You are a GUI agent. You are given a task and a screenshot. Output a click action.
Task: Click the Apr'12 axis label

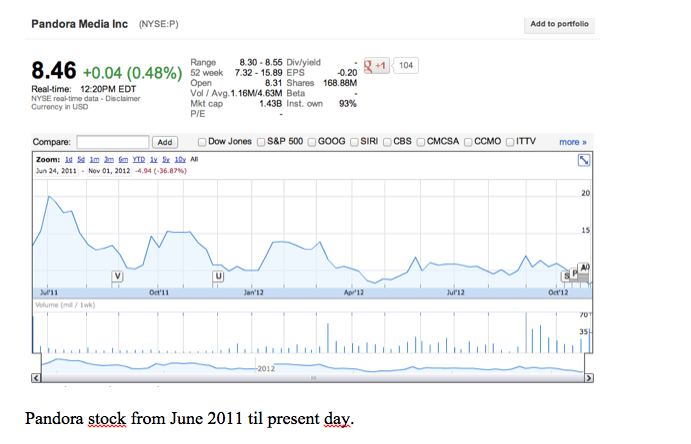pos(353,292)
